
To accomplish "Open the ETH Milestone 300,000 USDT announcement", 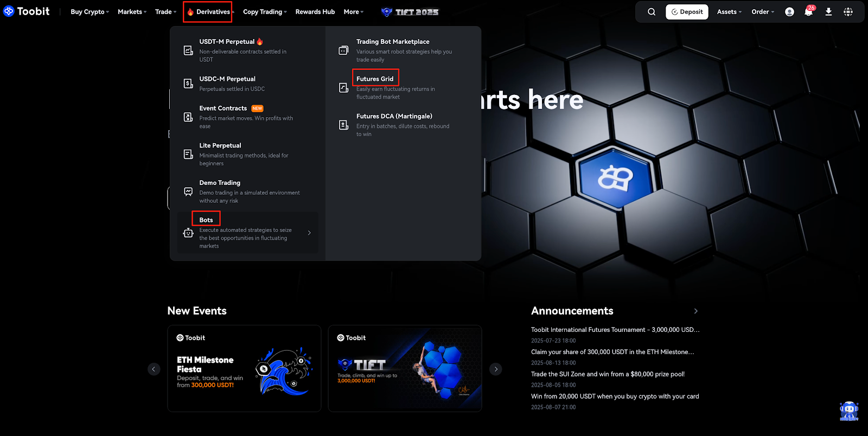I will click(x=612, y=352).
